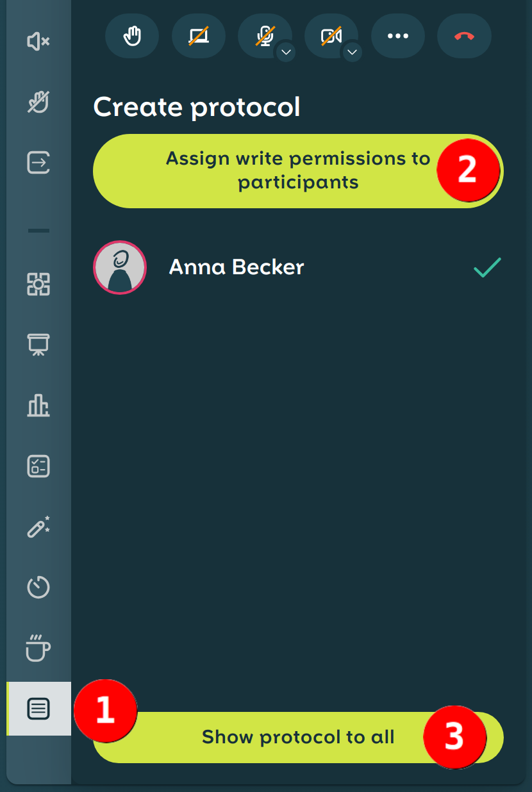The height and width of the screenshot is (792, 532).
Task: Expand microphone options chevron
Action: (x=286, y=52)
